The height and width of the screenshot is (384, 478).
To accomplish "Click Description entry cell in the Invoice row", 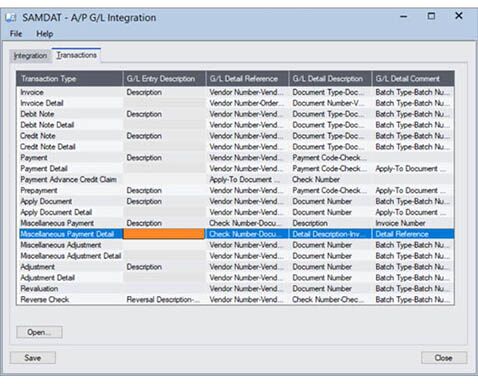I will pos(164,92).
